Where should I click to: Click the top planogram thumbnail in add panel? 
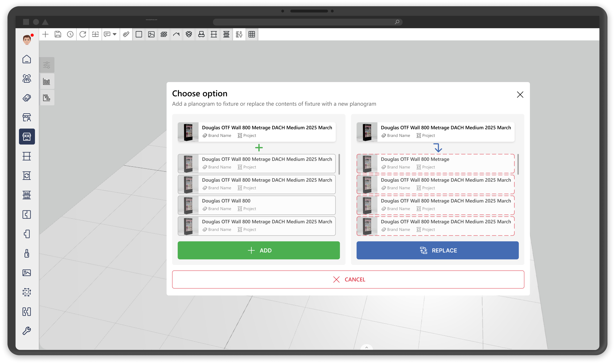click(x=188, y=132)
